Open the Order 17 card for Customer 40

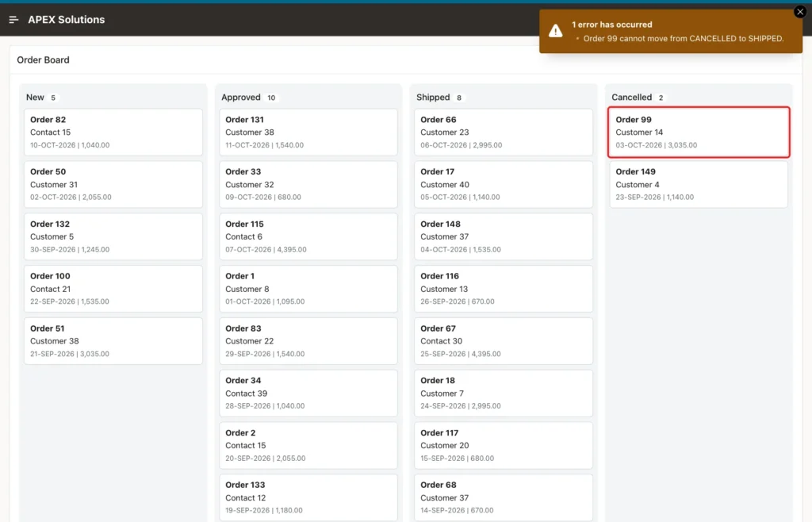pos(504,184)
